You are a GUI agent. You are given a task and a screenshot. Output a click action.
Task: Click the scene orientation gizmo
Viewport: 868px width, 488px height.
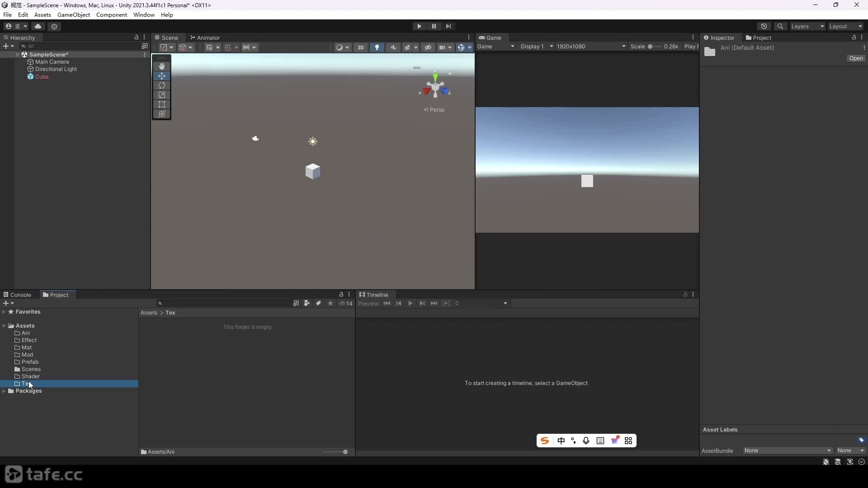pos(435,87)
